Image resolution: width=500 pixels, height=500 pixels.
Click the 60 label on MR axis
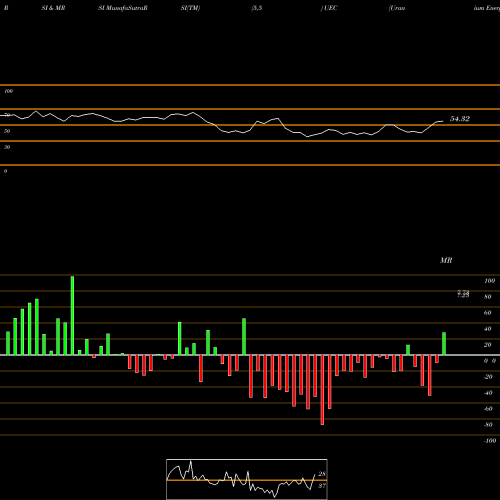(x=488, y=313)
